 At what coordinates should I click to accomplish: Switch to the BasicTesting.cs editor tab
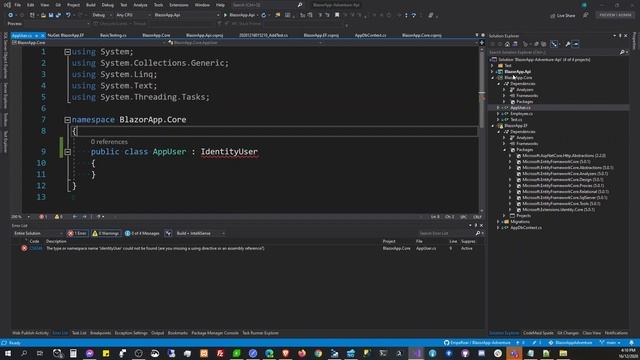tap(113, 36)
